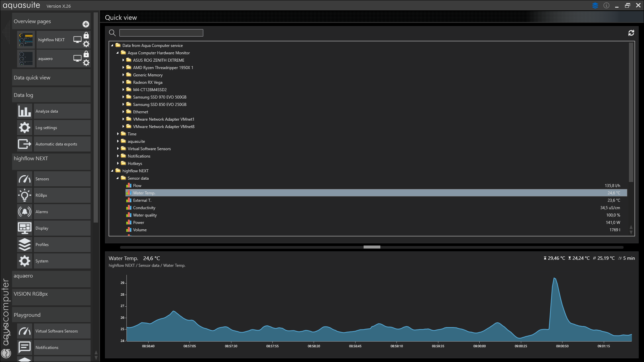Open Log settings gear icon

pos(24,127)
